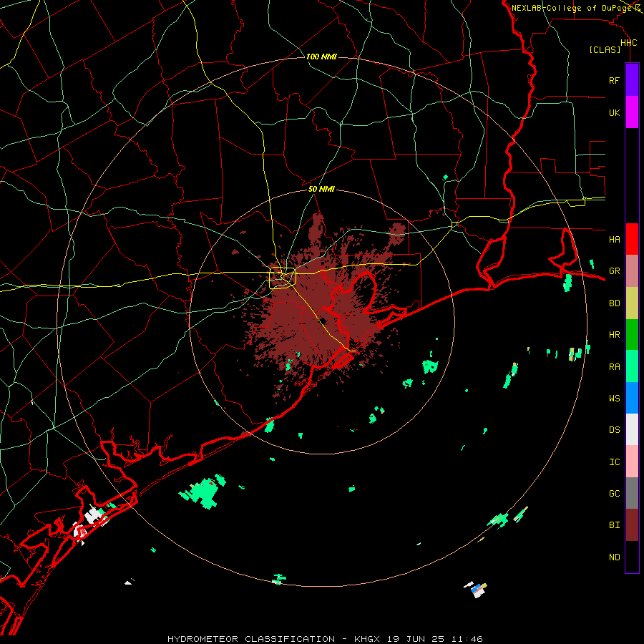Click the 100 NMI range ring label
This screenshot has height=644, width=644.
point(321,57)
